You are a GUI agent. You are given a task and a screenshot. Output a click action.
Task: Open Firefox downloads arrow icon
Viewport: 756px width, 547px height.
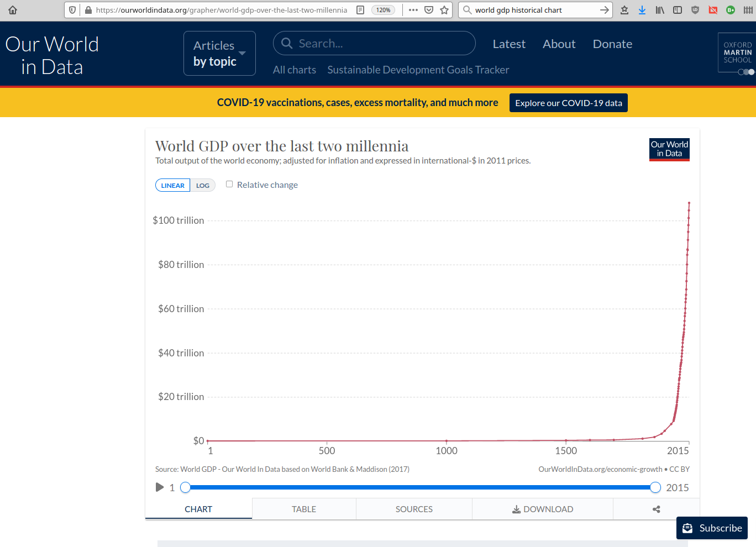click(x=642, y=10)
